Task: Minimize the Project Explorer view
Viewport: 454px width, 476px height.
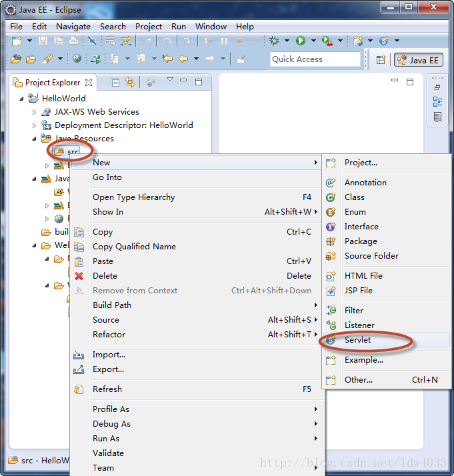Action: (183, 80)
